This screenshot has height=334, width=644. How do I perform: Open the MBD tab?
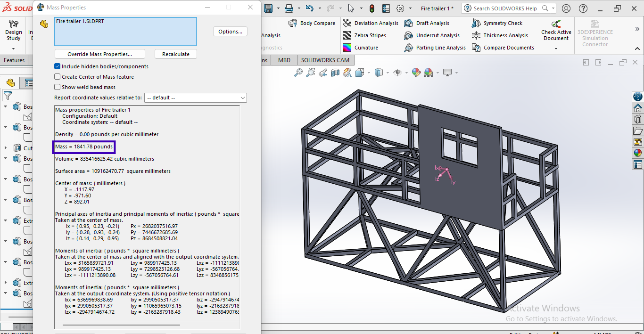point(284,60)
